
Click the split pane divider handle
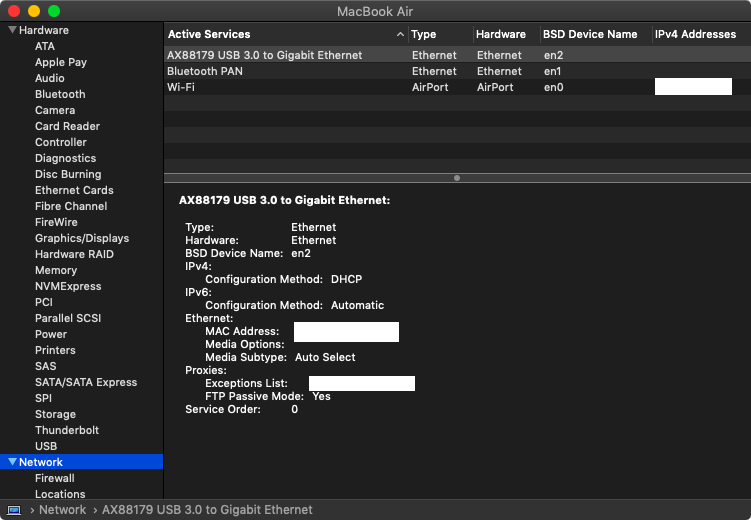pos(457,178)
